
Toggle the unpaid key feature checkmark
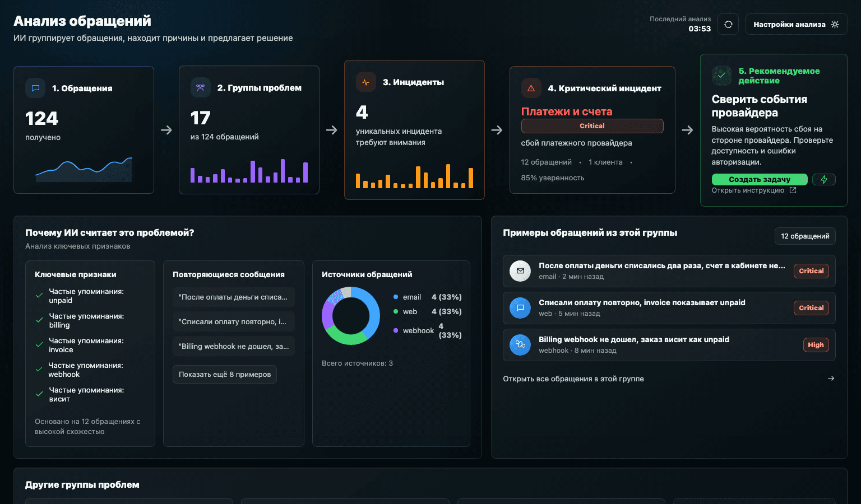point(39,295)
